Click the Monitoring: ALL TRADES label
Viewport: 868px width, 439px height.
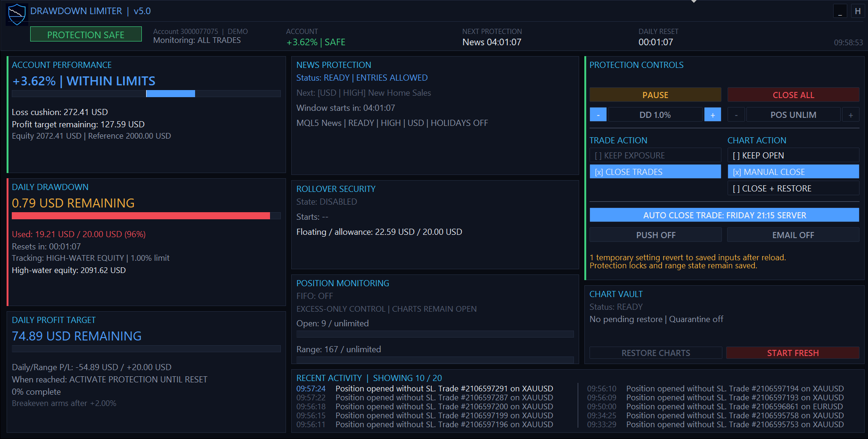point(197,41)
